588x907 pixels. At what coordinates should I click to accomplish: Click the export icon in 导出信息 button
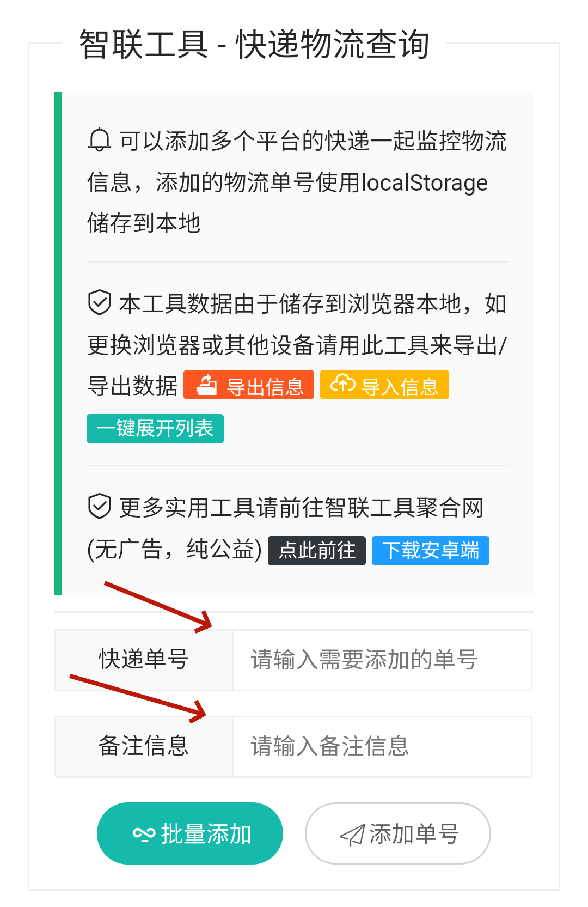click(207, 385)
